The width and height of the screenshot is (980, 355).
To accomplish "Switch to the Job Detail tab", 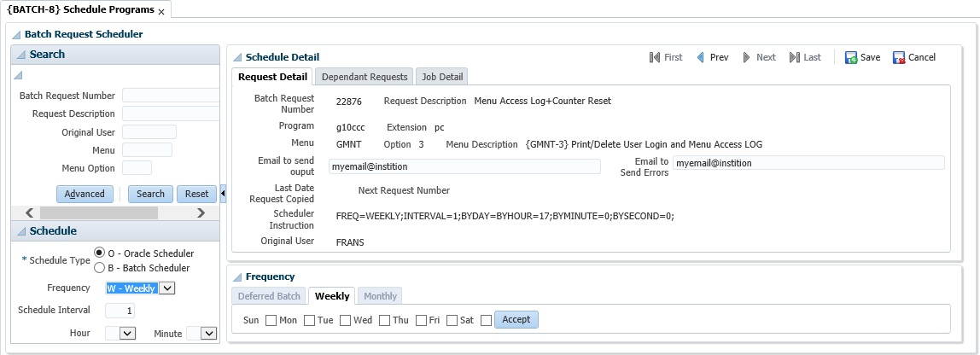I will point(442,77).
